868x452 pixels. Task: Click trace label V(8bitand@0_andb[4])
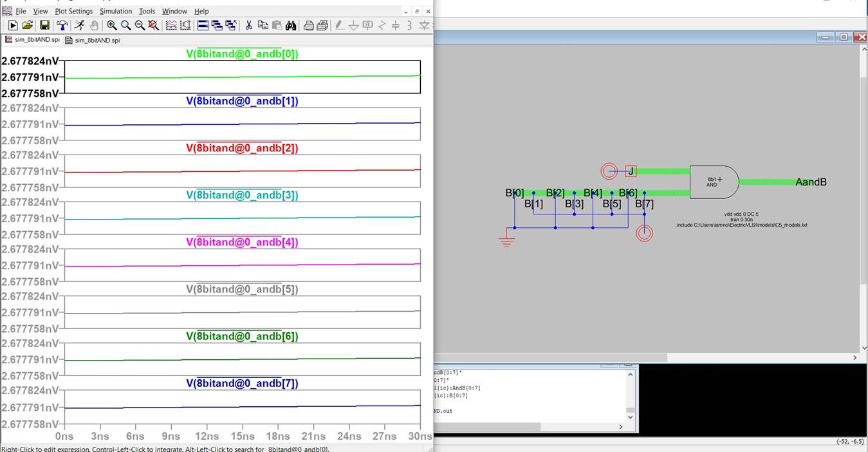pos(243,242)
